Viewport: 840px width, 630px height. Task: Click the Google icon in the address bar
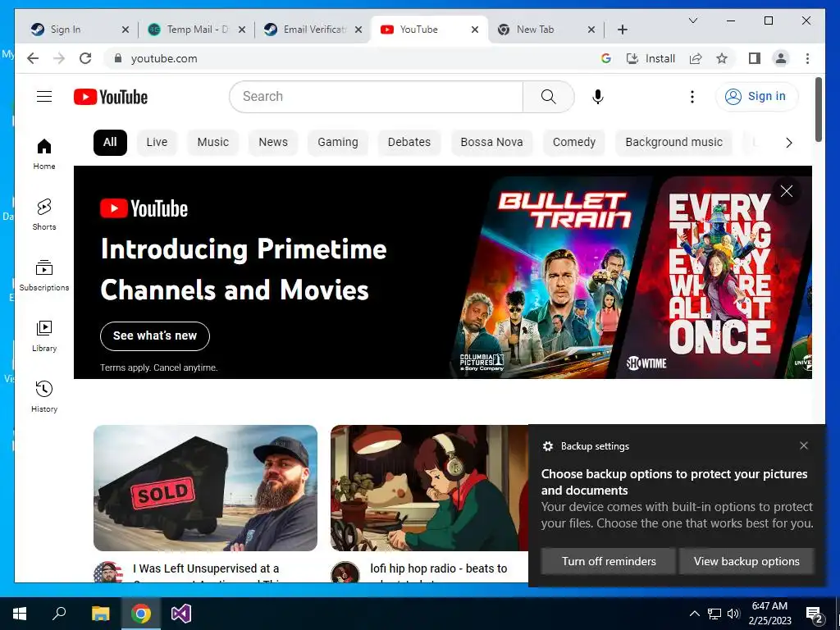click(606, 58)
